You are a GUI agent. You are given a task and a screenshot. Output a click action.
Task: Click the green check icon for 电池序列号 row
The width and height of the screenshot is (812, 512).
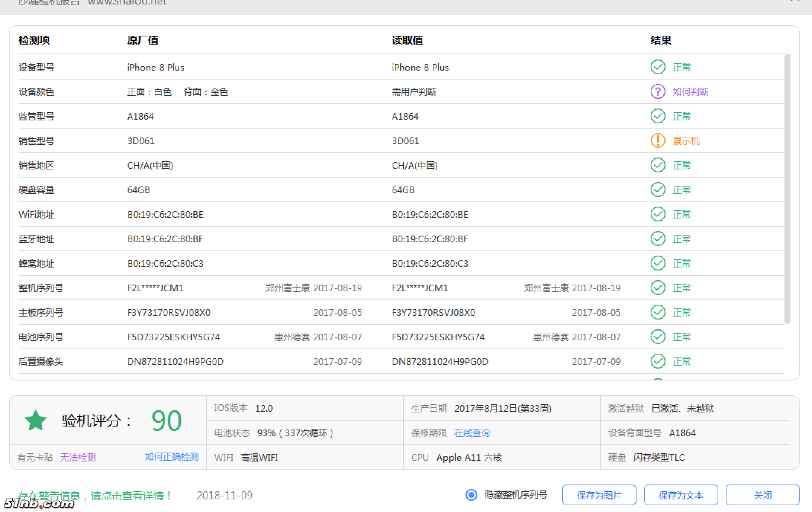pyautogui.click(x=658, y=337)
